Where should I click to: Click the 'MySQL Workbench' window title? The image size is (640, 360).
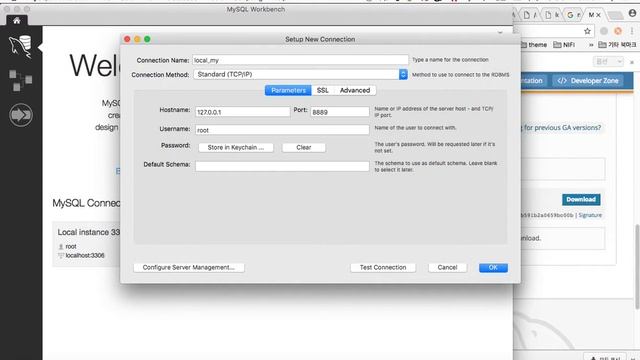[x=256, y=9]
